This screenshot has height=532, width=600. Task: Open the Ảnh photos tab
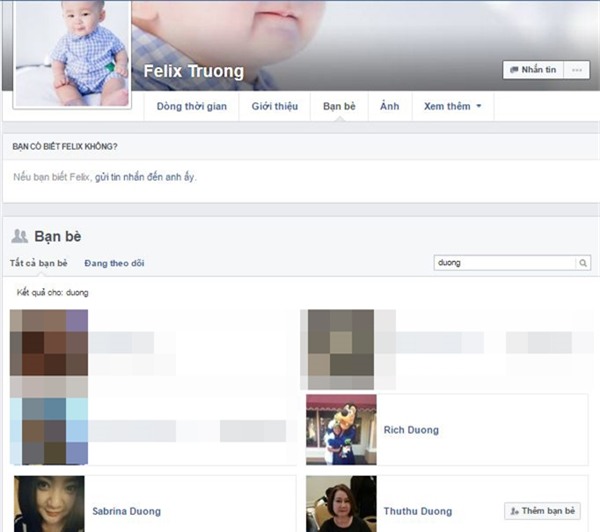[389, 106]
